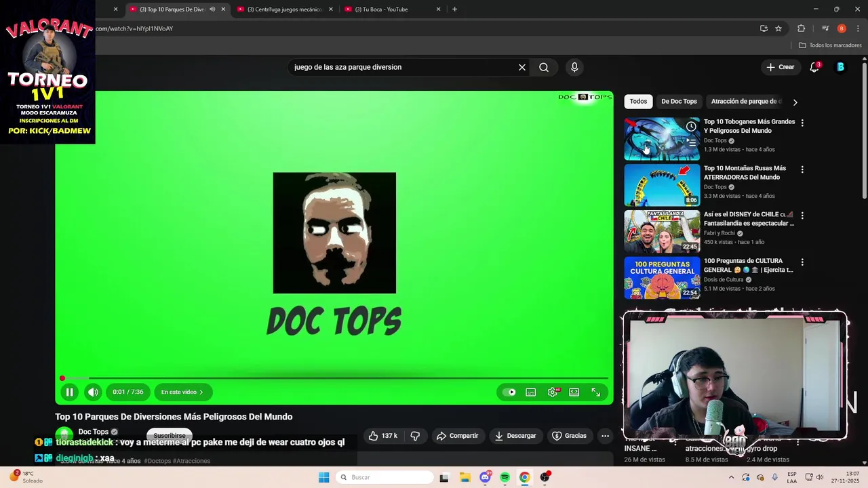Open Chrome media control icon
Viewport: 868px width, 488px height.
coord(825,28)
